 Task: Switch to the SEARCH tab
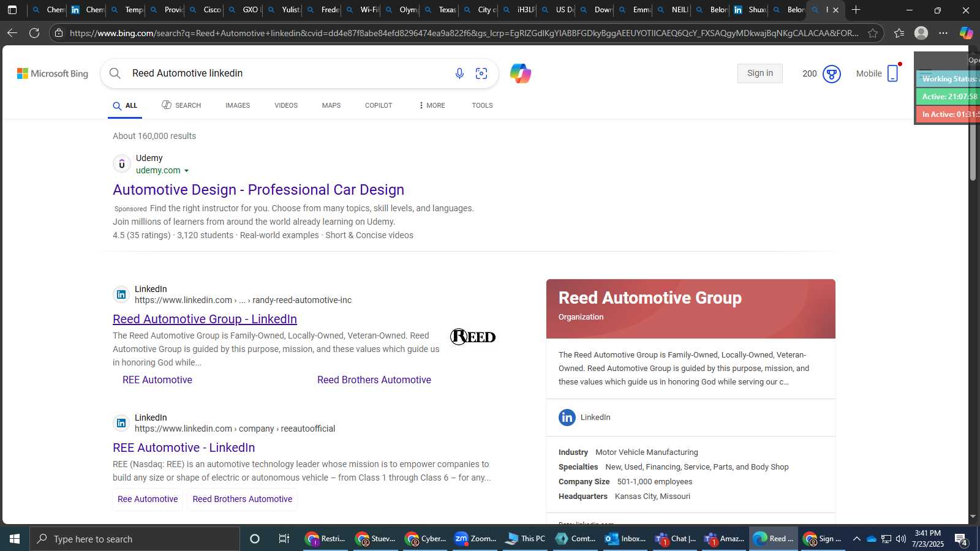click(x=181, y=105)
